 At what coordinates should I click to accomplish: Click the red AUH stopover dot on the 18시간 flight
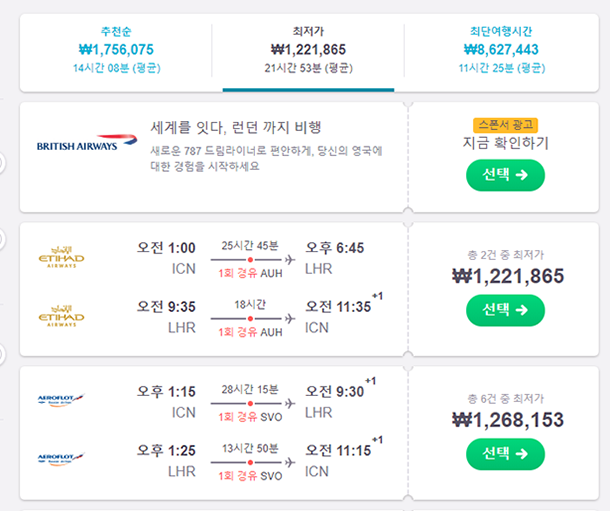[251, 318]
